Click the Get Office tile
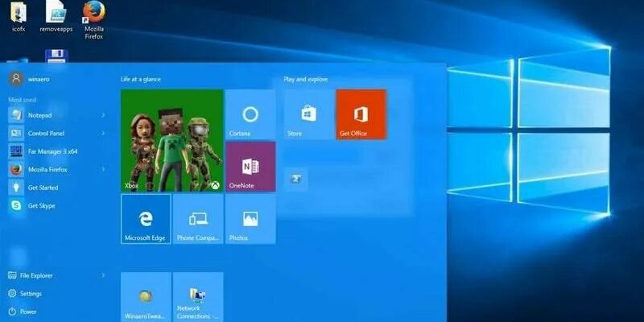644x322 pixels. point(361,114)
